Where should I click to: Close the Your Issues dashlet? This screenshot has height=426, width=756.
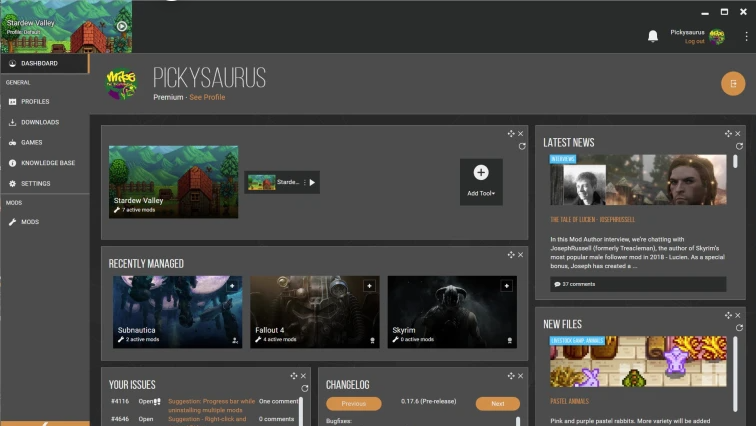click(x=303, y=375)
